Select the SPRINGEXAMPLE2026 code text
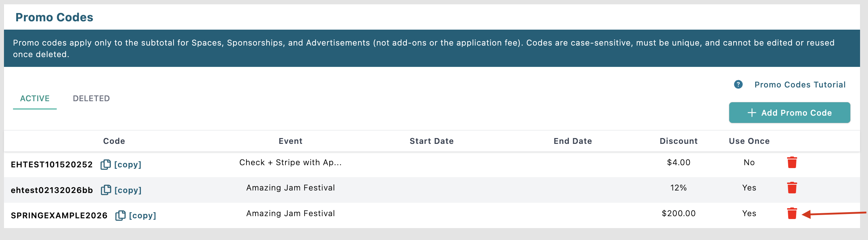 (x=59, y=215)
